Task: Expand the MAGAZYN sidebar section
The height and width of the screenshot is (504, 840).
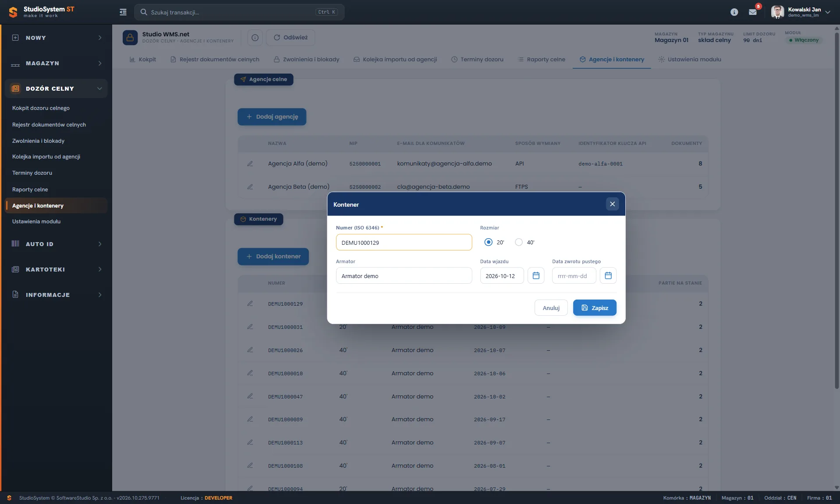Action: 56,63
